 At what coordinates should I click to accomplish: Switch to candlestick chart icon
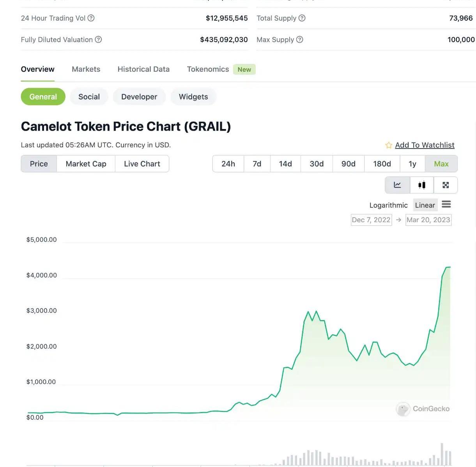[x=421, y=185]
